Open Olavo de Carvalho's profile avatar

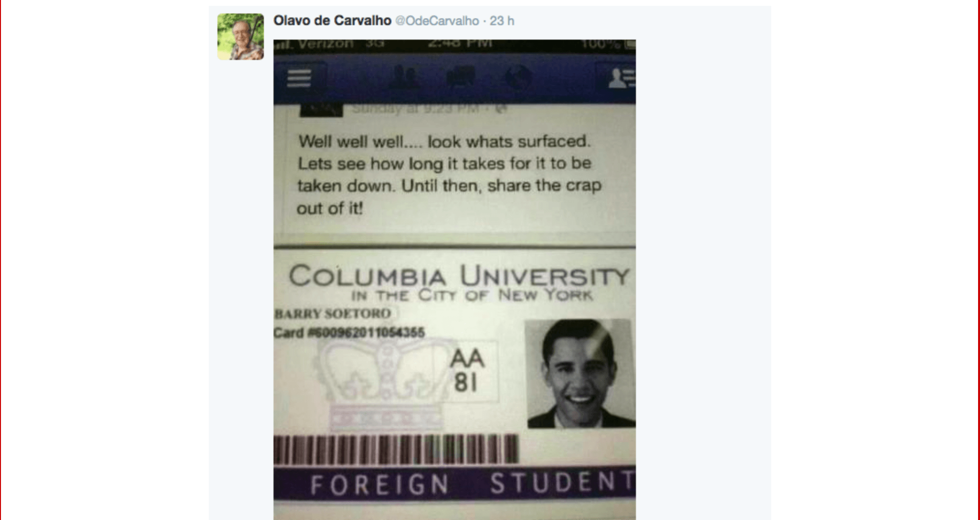pyautogui.click(x=241, y=37)
